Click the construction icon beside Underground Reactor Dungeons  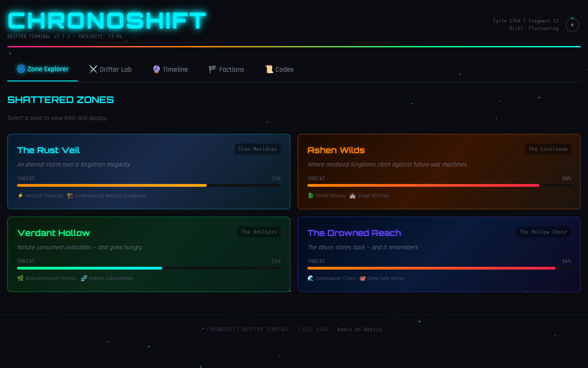(x=70, y=195)
